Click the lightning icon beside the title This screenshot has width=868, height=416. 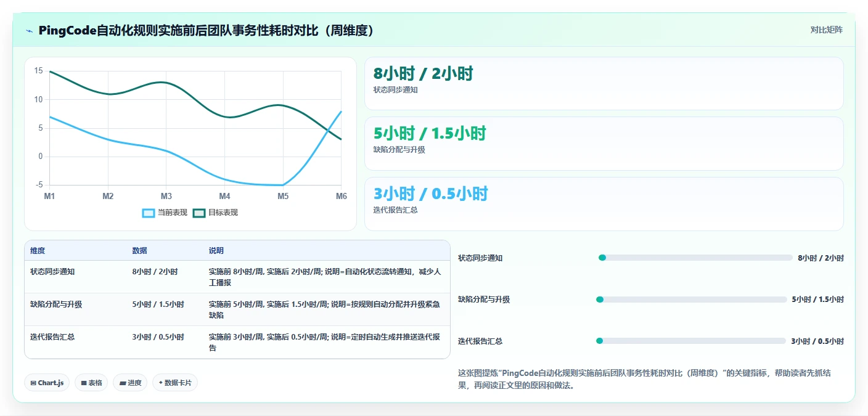pos(29,31)
